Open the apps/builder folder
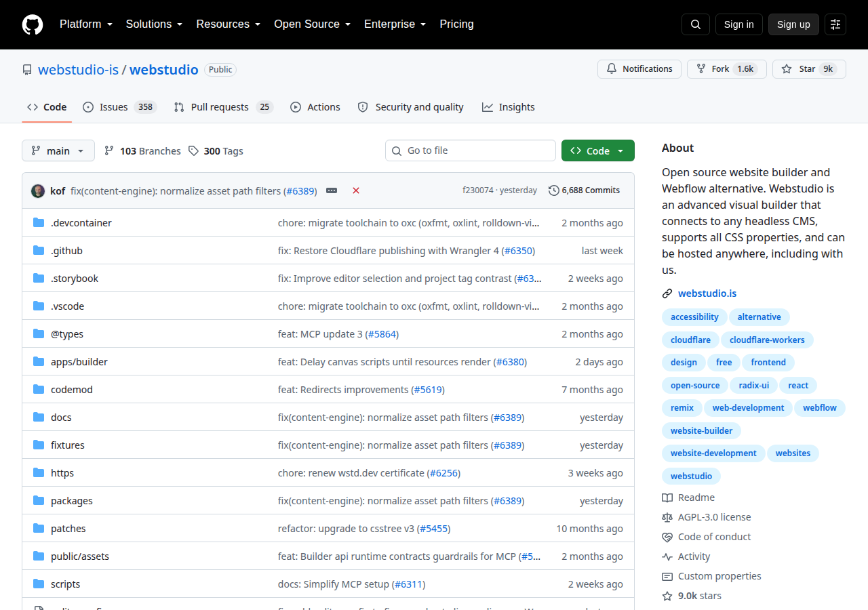Screen dimensions: 868x610 79,362
